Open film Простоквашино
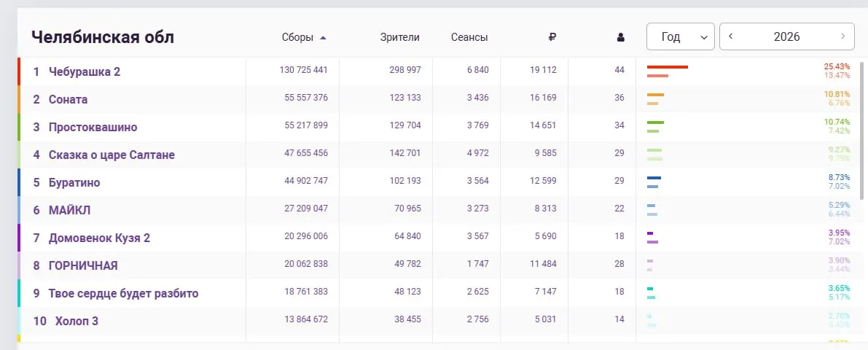Screen dimensions: 868x350 [93, 127]
